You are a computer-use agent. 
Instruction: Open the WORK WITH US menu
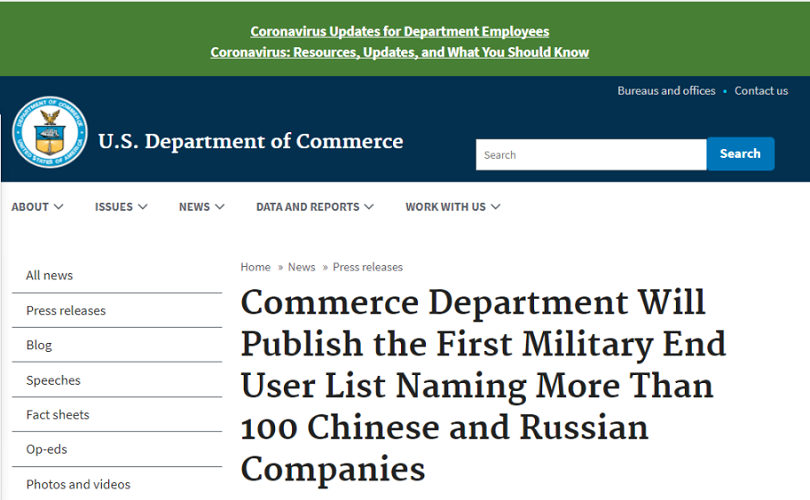[453, 207]
